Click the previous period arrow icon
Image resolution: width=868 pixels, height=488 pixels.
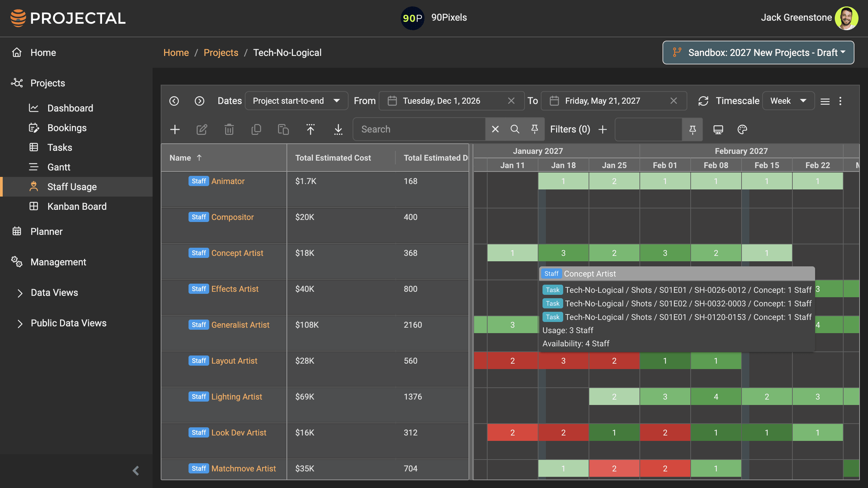(174, 101)
